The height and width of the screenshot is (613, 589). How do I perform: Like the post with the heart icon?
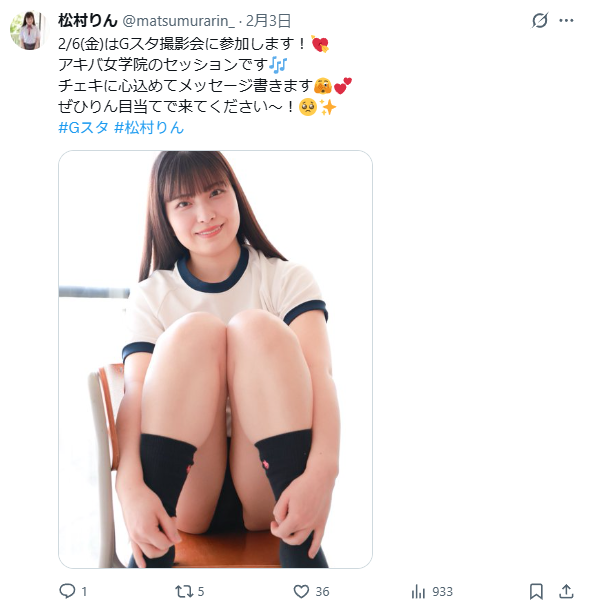[x=301, y=591]
